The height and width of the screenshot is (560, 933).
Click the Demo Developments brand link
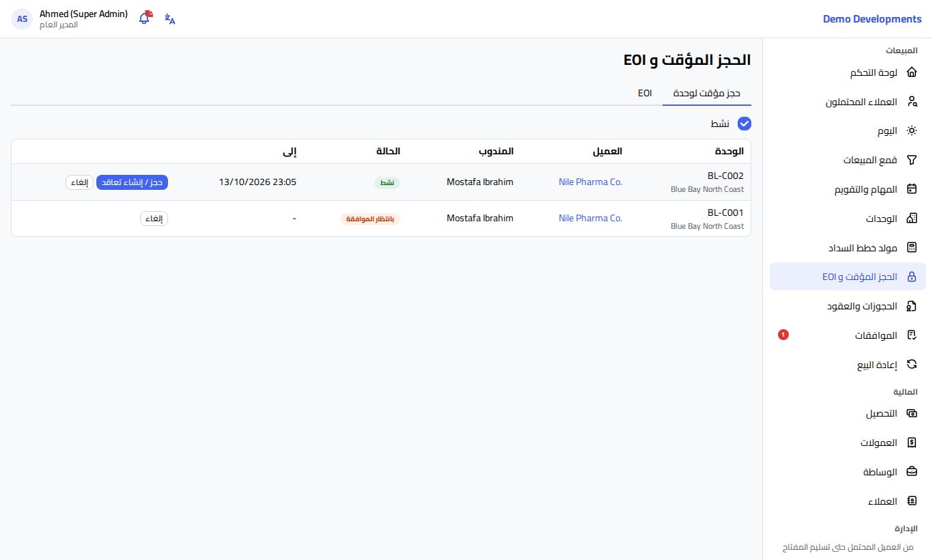tap(872, 19)
